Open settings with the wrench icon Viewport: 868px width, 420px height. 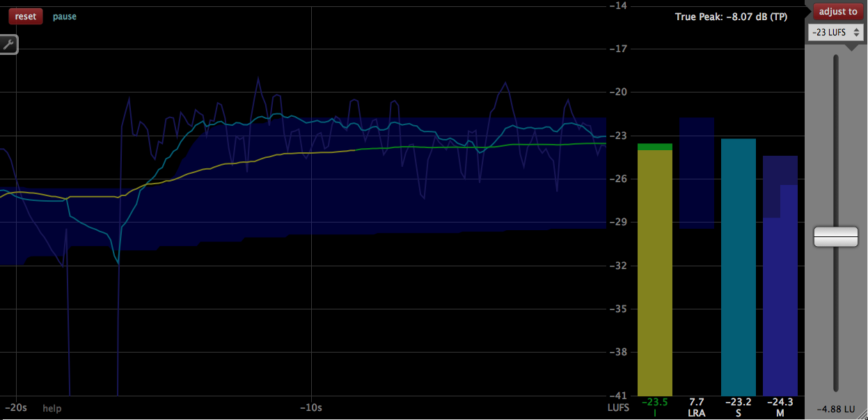coord(9,45)
